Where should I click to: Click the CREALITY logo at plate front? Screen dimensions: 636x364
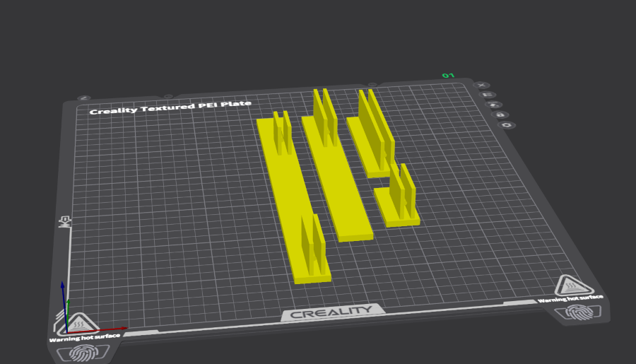coord(331,312)
